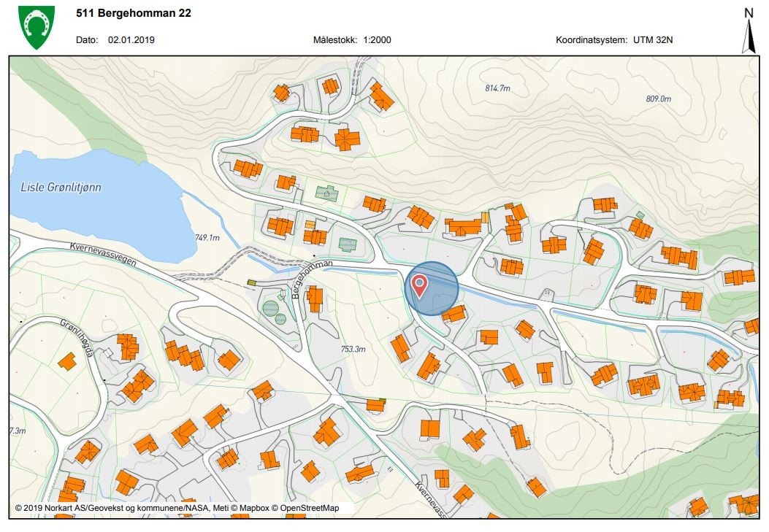Click the 753.3m elevation label
Viewport: 769px width, 532px height.
tap(353, 350)
